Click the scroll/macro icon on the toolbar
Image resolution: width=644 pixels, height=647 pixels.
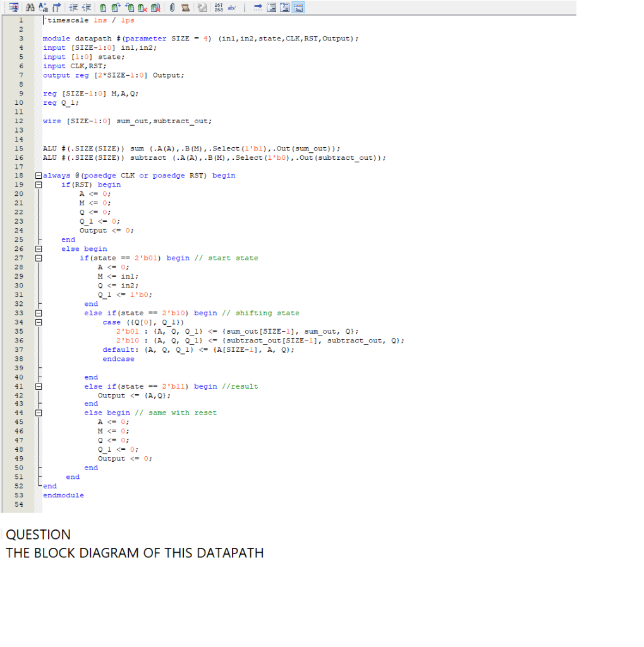[185, 7]
